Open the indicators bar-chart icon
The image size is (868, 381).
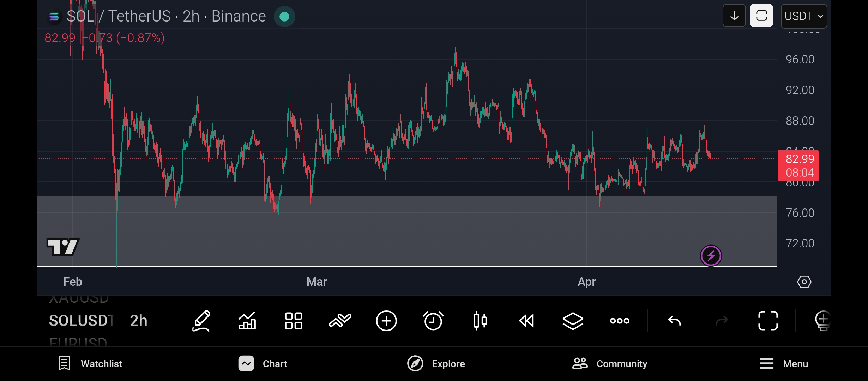click(247, 321)
